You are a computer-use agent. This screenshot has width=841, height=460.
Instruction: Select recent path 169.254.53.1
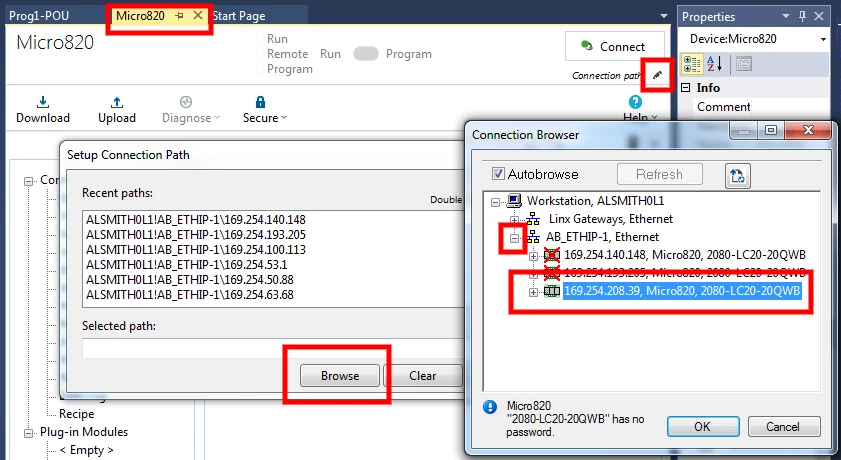click(187, 265)
